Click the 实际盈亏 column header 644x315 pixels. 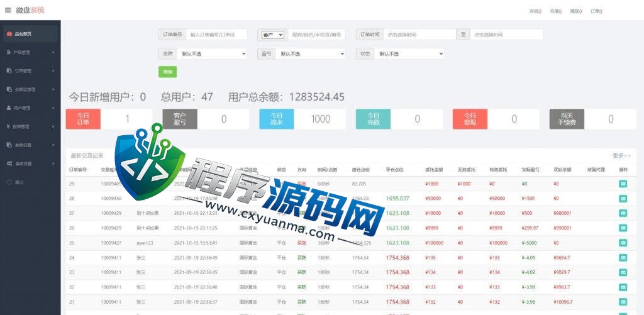(531, 170)
